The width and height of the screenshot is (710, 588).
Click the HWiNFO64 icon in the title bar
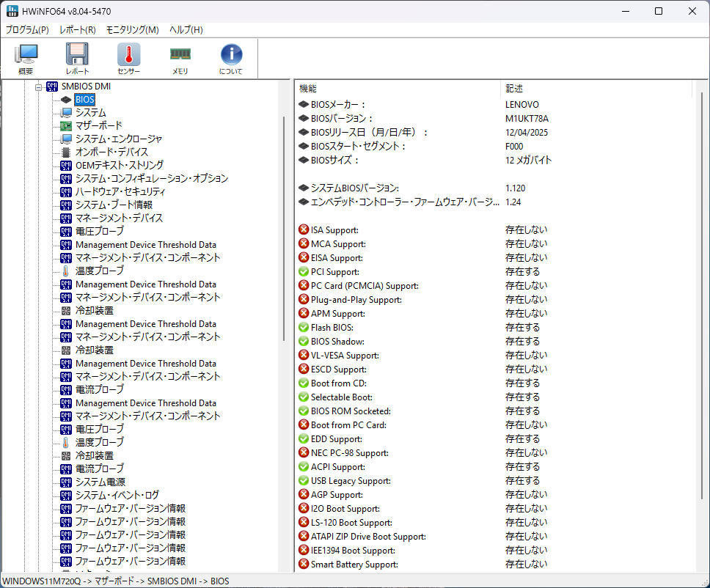tap(12, 10)
